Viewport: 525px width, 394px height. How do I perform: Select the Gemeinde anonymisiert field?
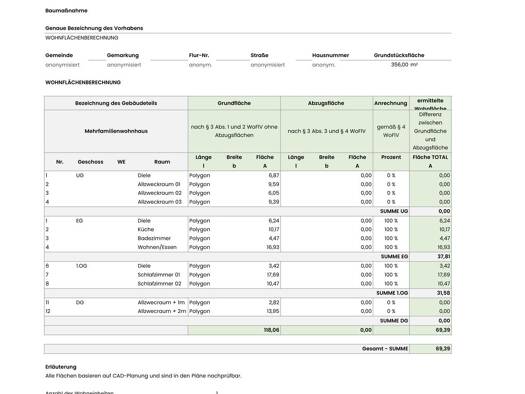[63, 65]
